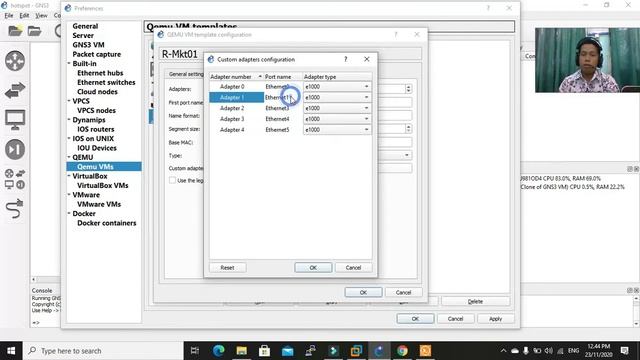
Task: Adjust Segment size spin box arrows
Action: pos(408,129)
